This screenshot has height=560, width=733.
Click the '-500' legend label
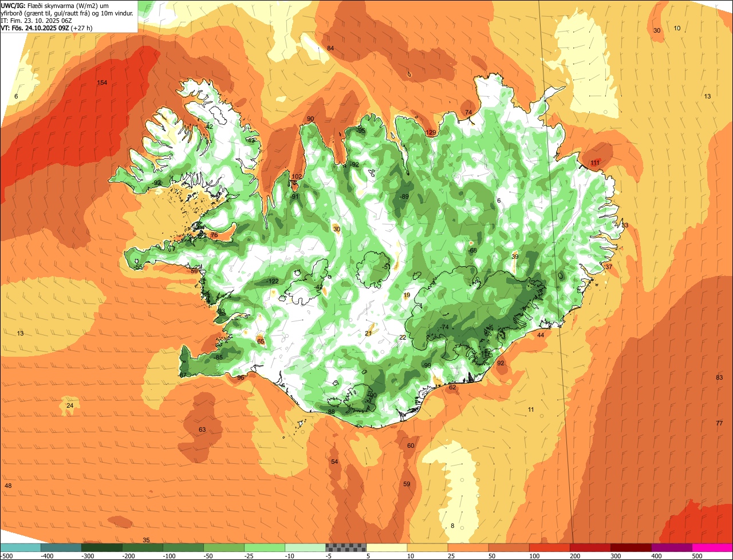6,555
